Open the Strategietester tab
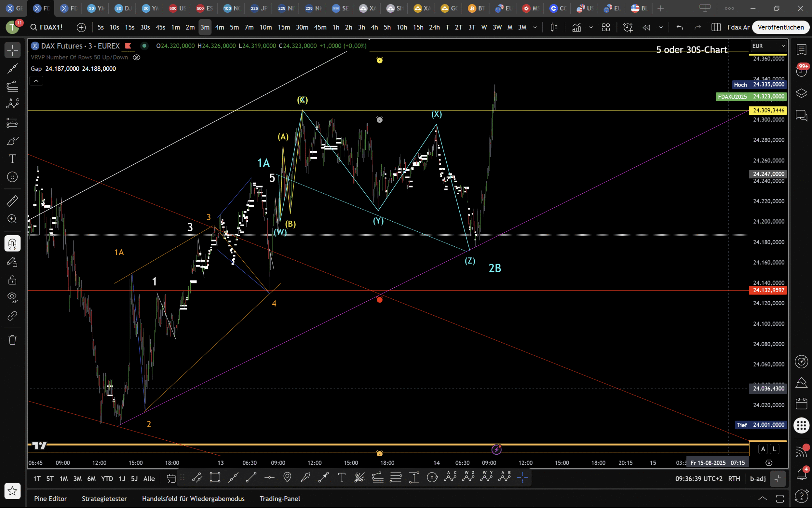The image size is (812, 508). click(104, 499)
